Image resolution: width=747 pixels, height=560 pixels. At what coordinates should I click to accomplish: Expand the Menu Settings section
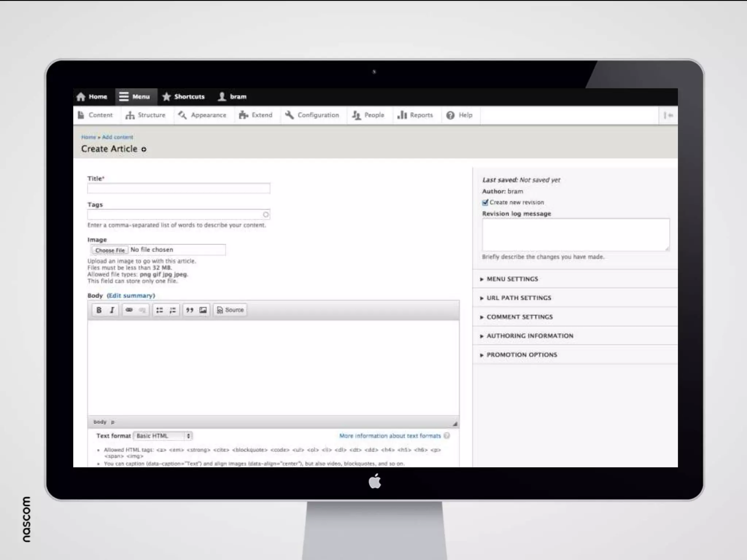[x=512, y=279]
